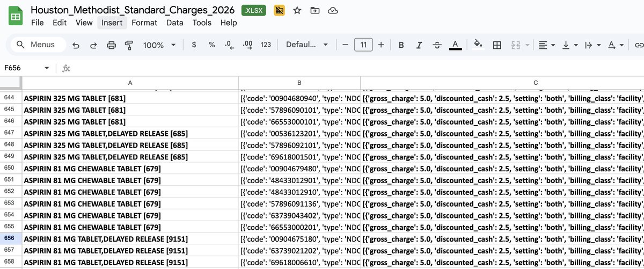Click the move to folder icon
The image size is (644, 269).
coord(314,10)
